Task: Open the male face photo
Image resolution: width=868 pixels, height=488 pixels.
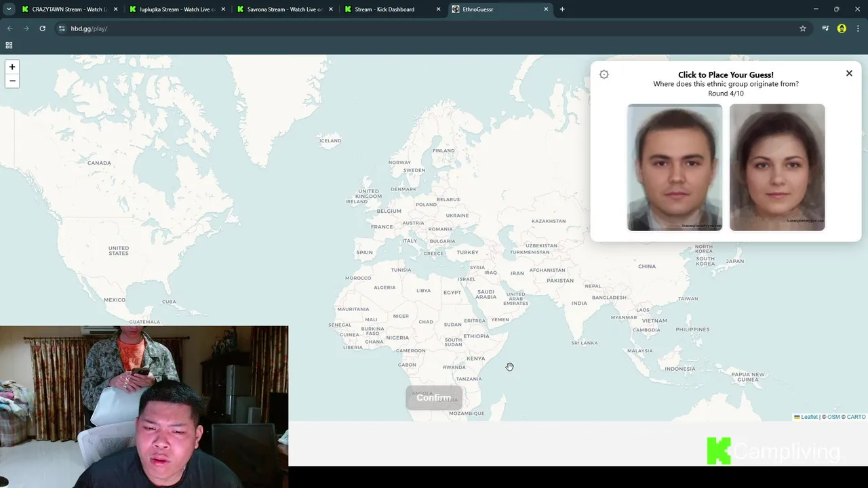Action: [675, 167]
